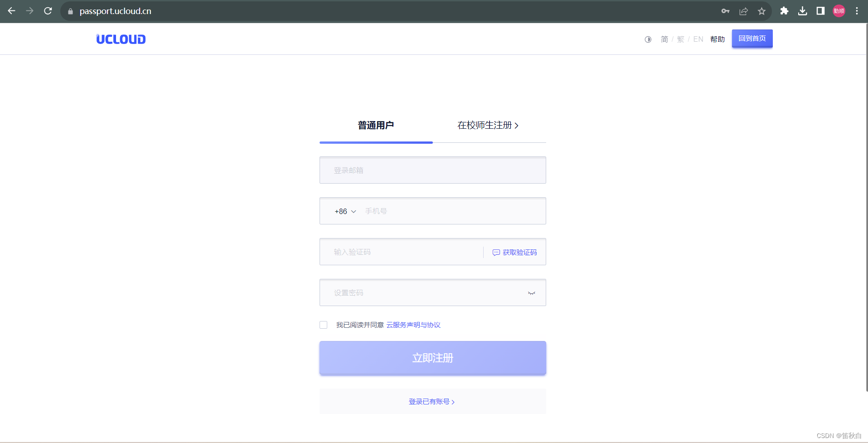Screen dimensions: 868x443
Task: Open the 云服务声明与协议 link
Action: point(413,325)
